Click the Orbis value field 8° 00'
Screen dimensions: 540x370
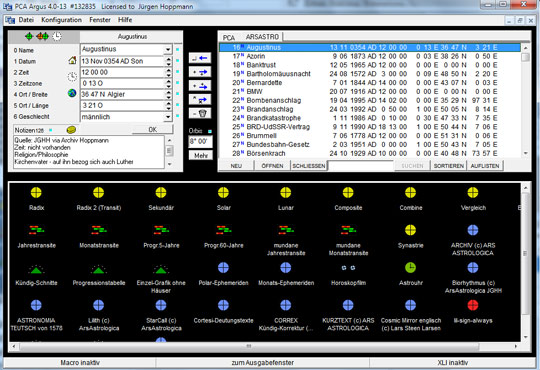tap(200, 142)
